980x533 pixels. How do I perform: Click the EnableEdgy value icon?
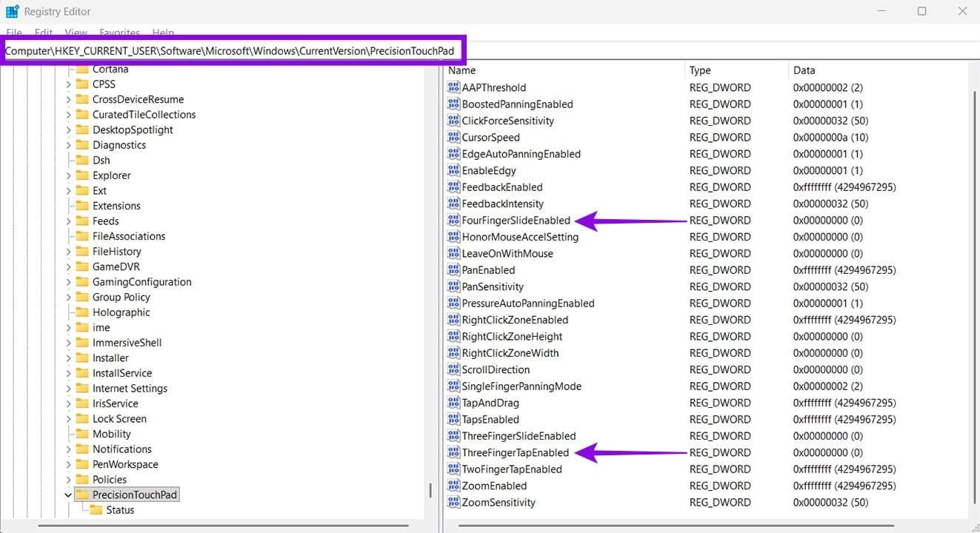453,170
